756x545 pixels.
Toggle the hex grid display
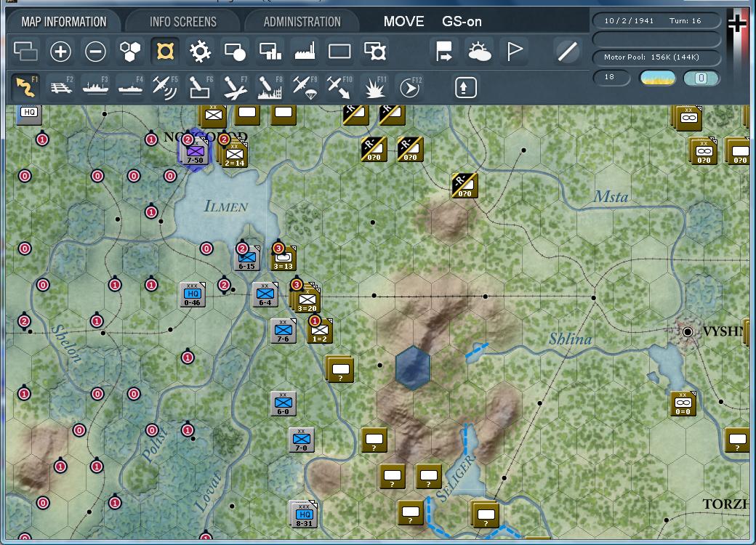tap(132, 51)
